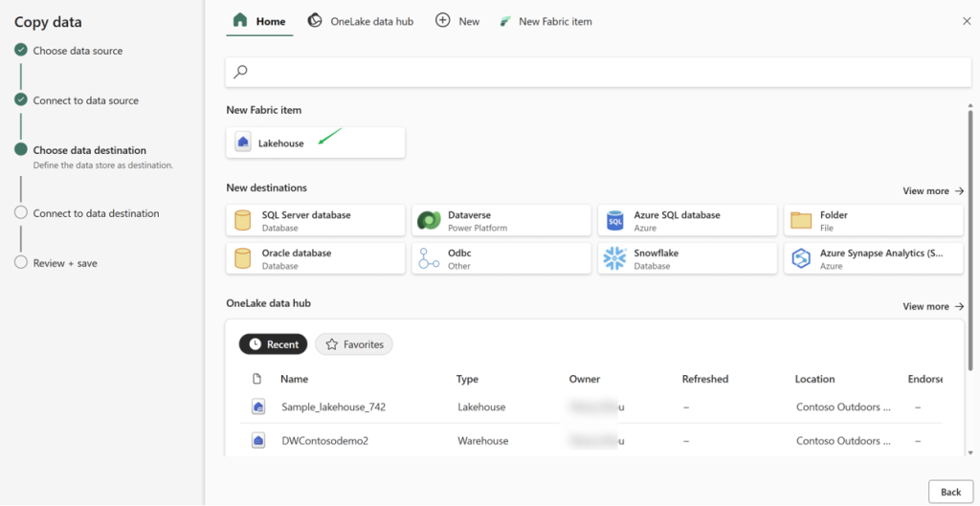
Task: Click the Back button
Action: pyautogui.click(x=950, y=493)
